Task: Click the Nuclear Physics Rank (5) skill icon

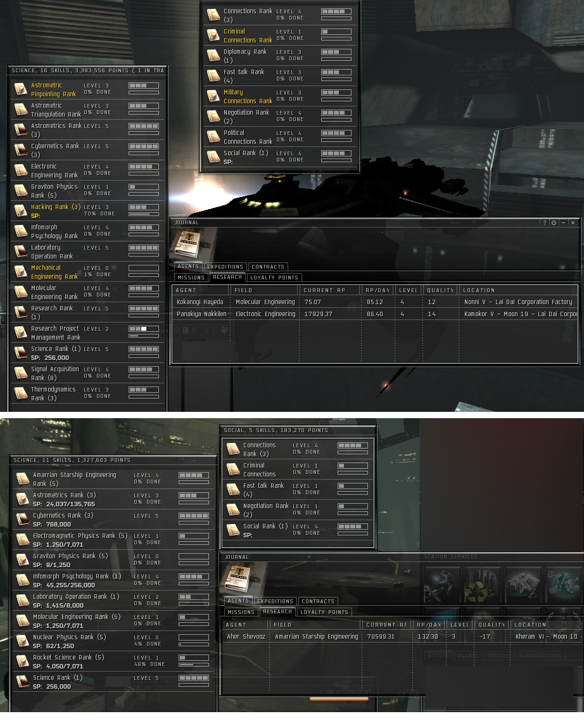Action: [x=23, y=641]
